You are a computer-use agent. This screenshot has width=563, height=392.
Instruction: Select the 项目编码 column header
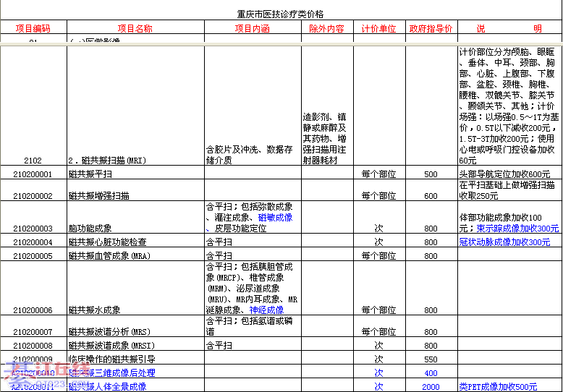(33, 28)
